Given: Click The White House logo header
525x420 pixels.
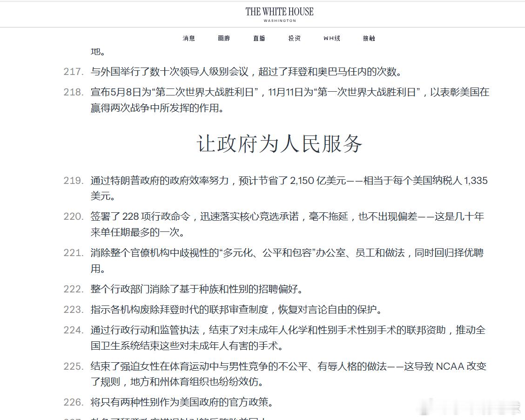Looking at the screenshot, I should click(280, 14).
